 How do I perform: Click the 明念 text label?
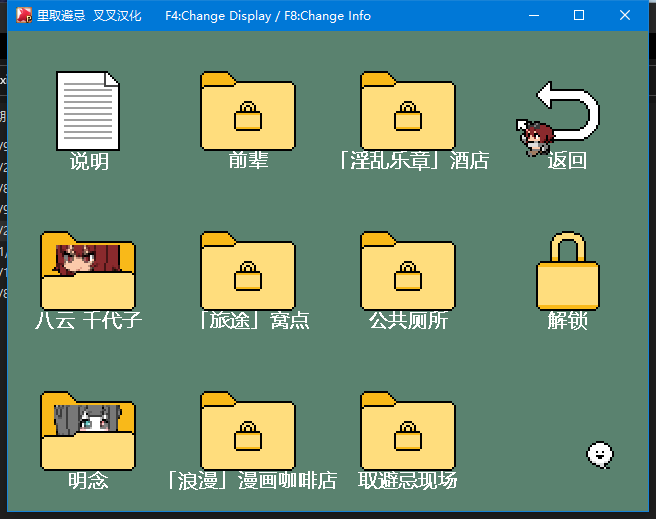pos(88,481)
